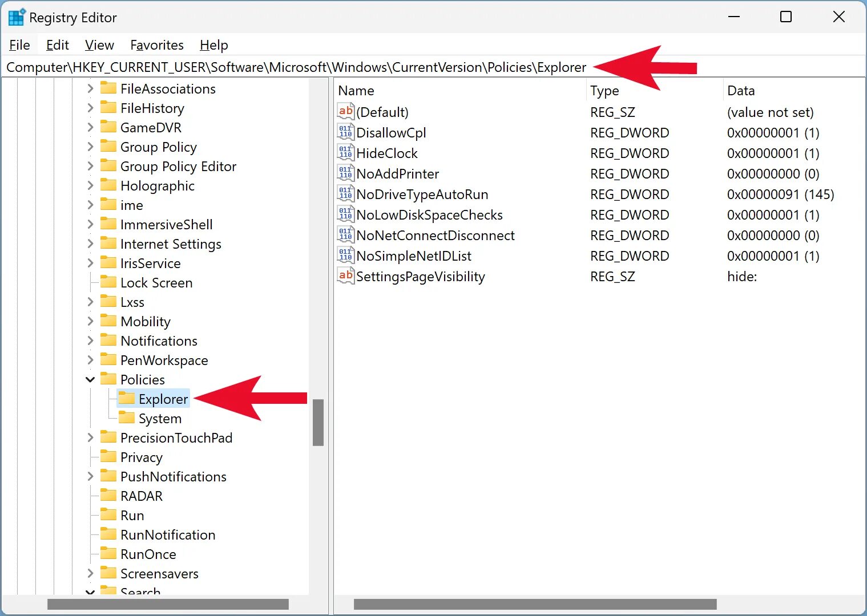Click the System folder icon under Policies
Viewport: 867px width, 616px height.
pos(126,418)
